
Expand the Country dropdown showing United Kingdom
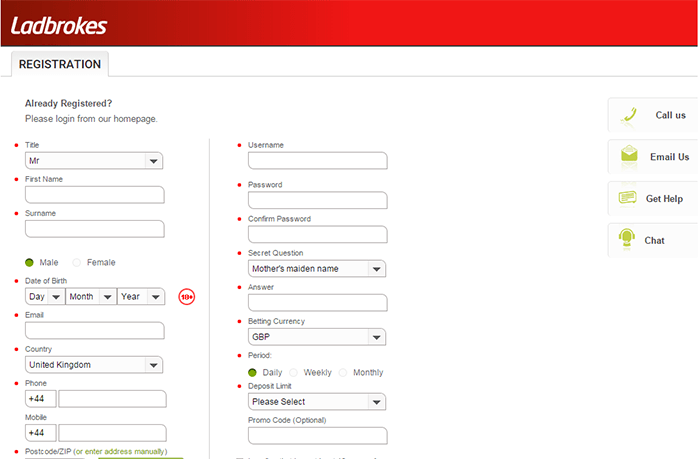pos(94,365)
